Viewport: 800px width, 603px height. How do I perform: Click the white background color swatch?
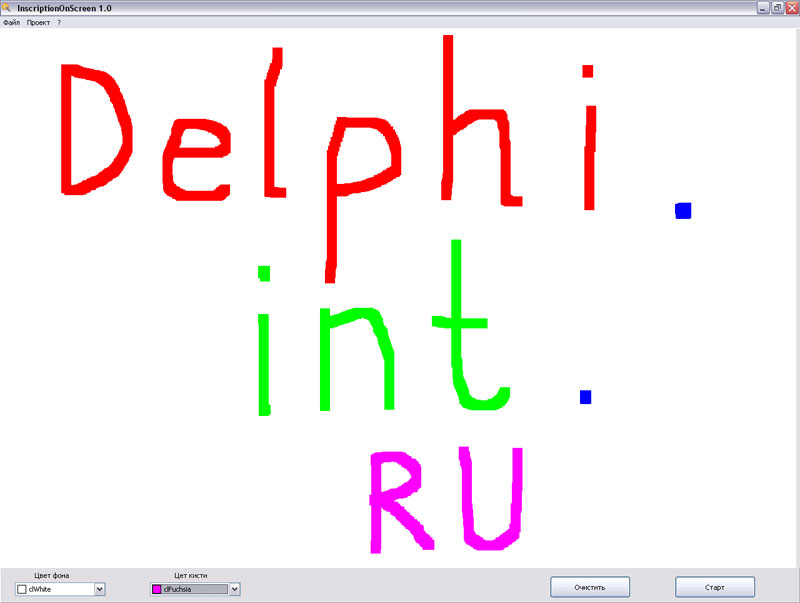click(x=22, y=589)
